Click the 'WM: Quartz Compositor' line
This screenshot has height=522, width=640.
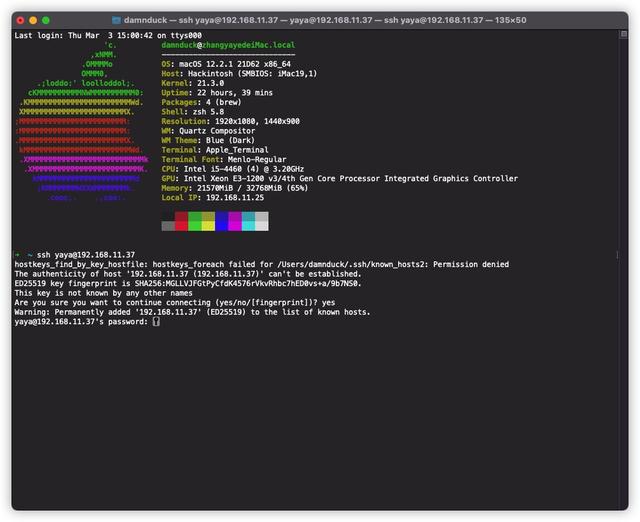point(208,131)
